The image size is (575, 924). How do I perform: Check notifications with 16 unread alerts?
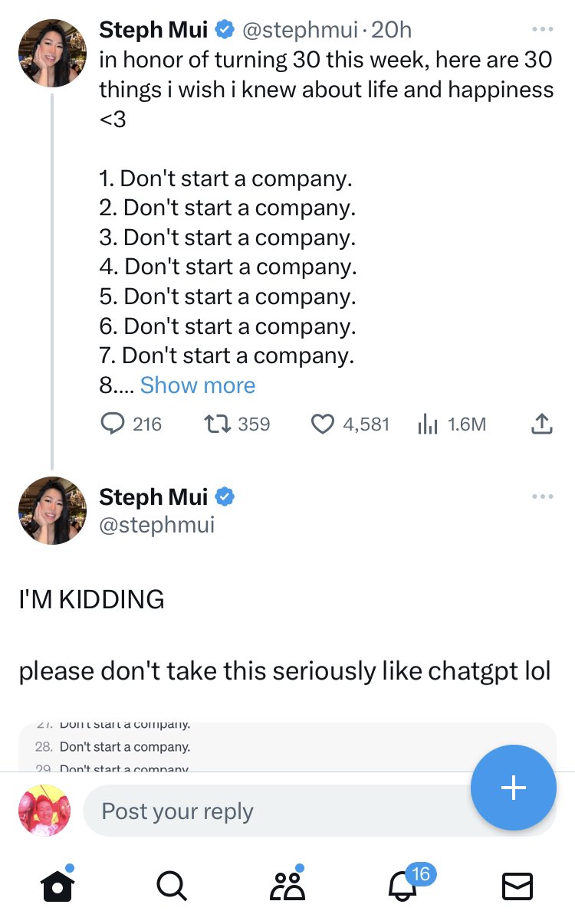point(402,886)
